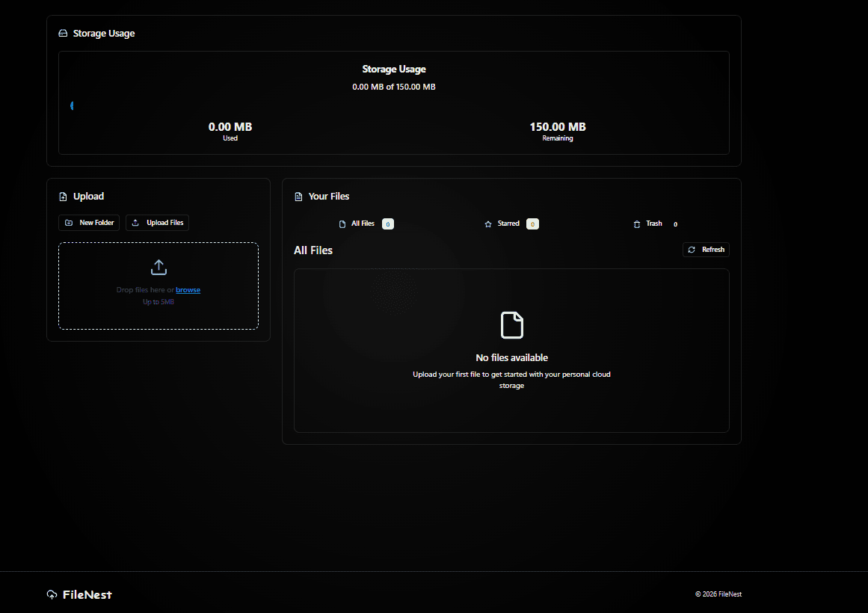Click the refresh arrows icon on the Refresh button
The image size is (868, 613).
(x=692, y=250)
